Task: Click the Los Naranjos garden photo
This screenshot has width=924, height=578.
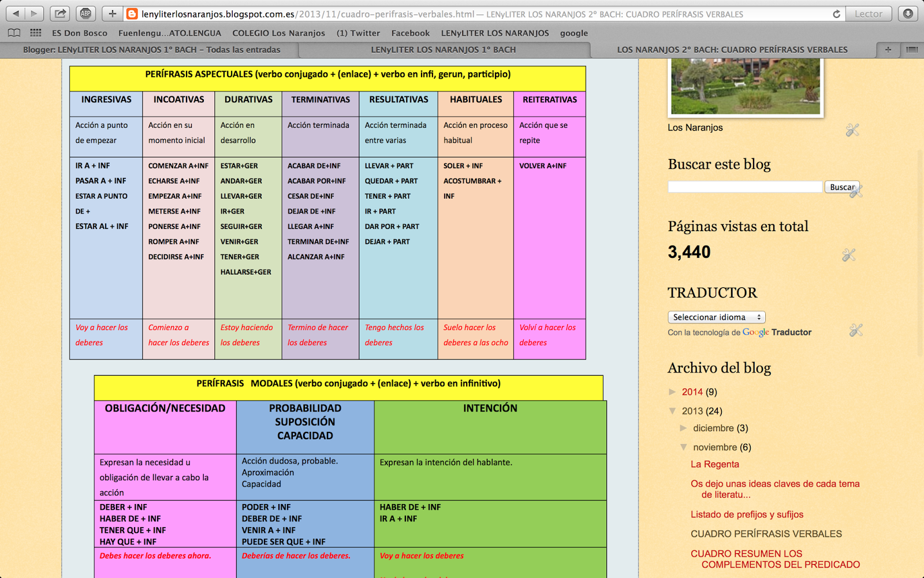Action: click(x=746, y=86)
